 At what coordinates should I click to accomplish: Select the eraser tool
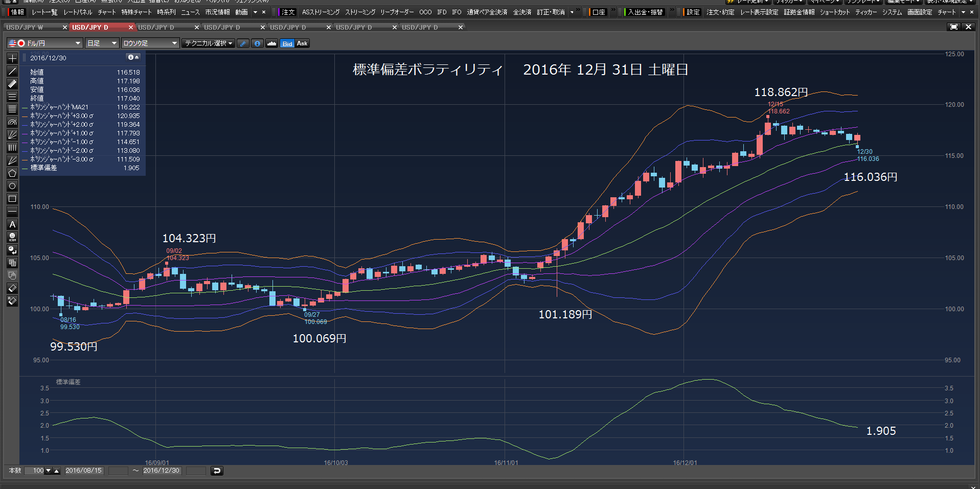click(12, 288)
